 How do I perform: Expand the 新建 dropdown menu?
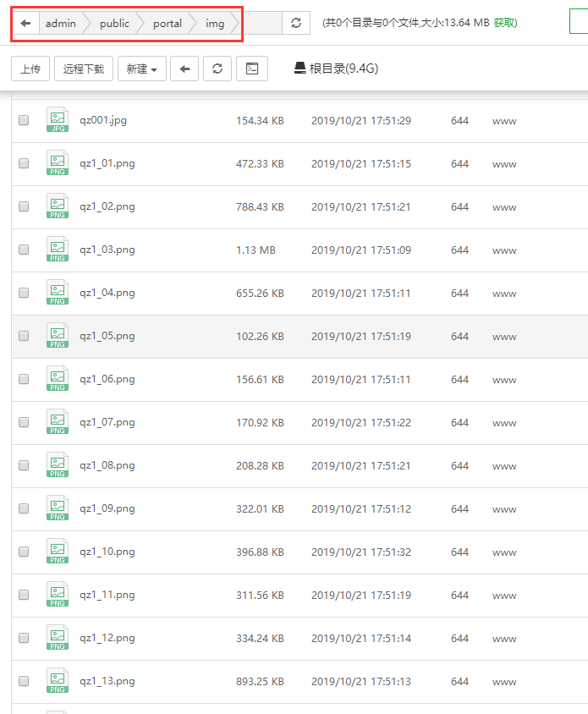tap(141, 69)
